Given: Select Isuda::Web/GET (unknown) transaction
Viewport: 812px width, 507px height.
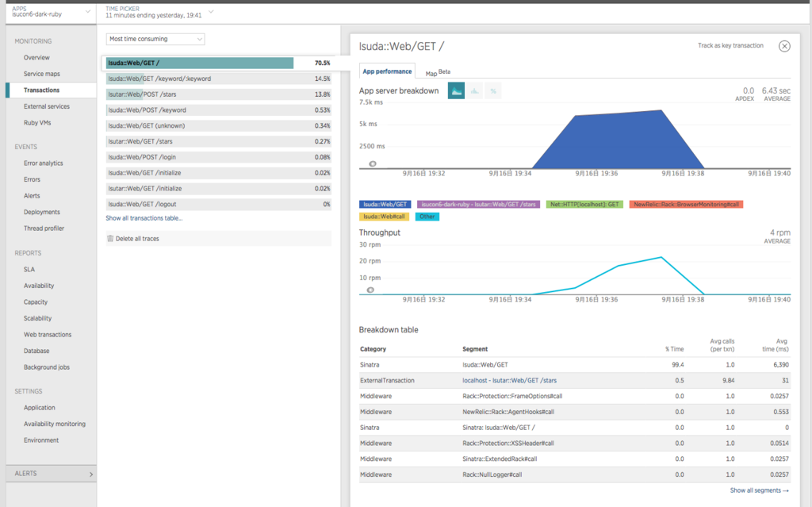Looking at the screenshot, I should coord(219,125).
